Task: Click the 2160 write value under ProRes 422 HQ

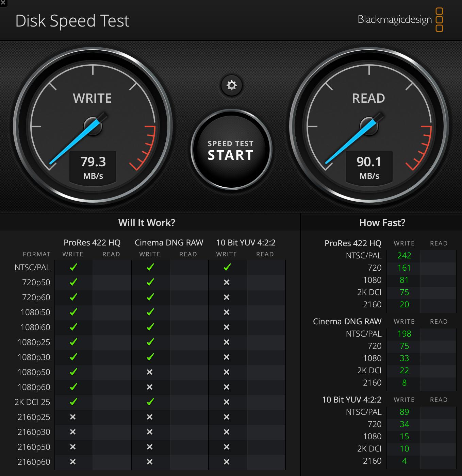Action: (x=404, y=305)
